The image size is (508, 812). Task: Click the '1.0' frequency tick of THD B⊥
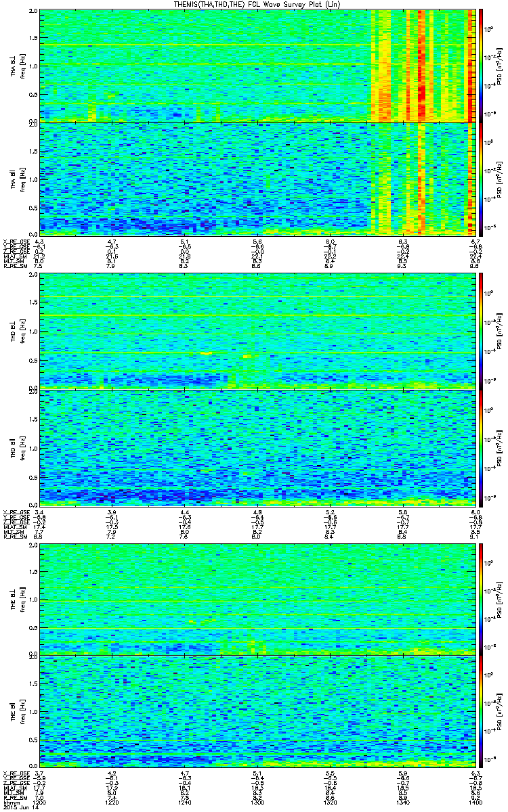(33, 332)
